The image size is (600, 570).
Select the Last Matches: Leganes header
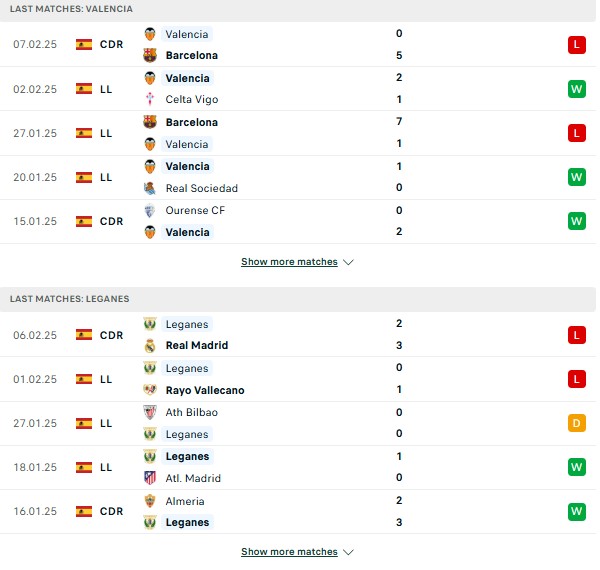pos(298,299)
